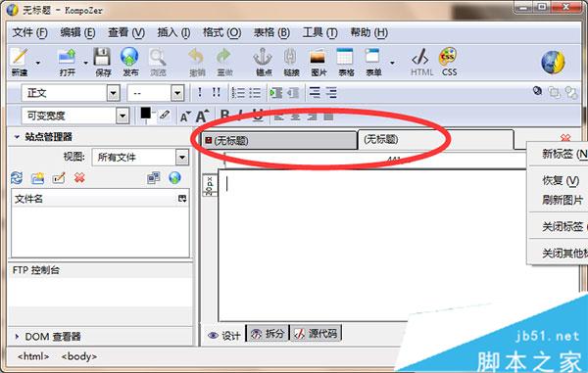Screen dimensions: 588x373
Task: Choose Refresh Images (刷新图片) in context menu
Action: coord(563,200)
